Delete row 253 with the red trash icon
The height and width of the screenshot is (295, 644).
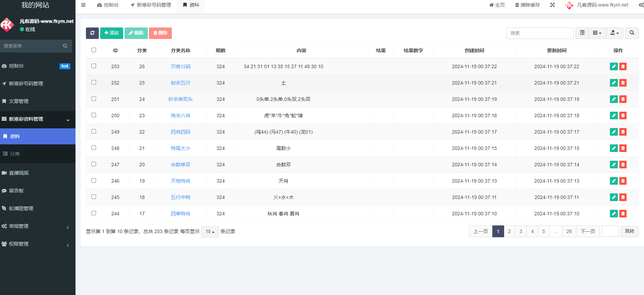pos(623,66)
